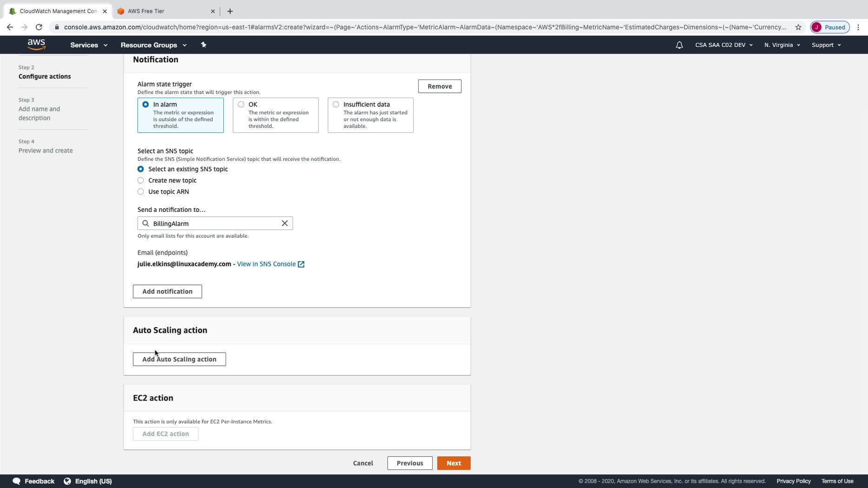Close the AWS Free Tier tab
868x488 pixels.
[213, 11]
